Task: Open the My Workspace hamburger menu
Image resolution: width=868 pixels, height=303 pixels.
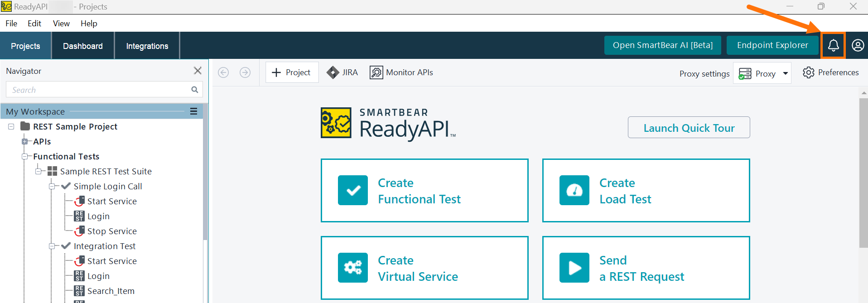Action: (193, 111)
